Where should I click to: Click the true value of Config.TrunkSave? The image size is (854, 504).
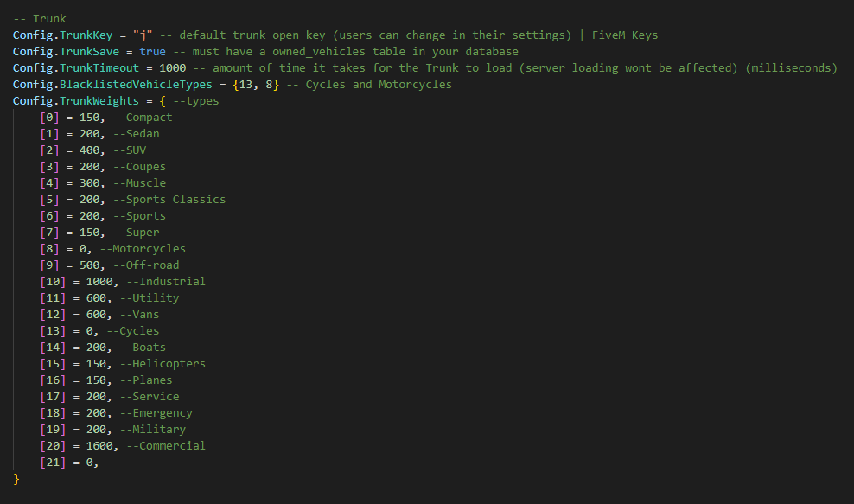click(x=152, y=52)
